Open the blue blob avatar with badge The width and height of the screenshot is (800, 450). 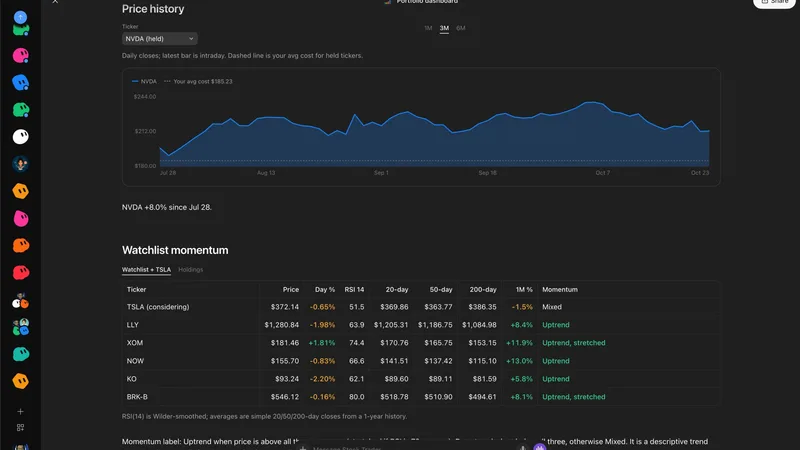[20, 82]
